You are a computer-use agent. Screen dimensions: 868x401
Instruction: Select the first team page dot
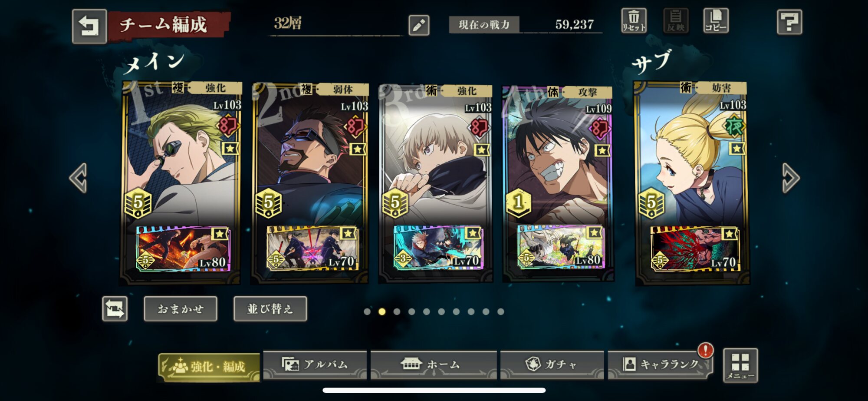tap(367, 312)
